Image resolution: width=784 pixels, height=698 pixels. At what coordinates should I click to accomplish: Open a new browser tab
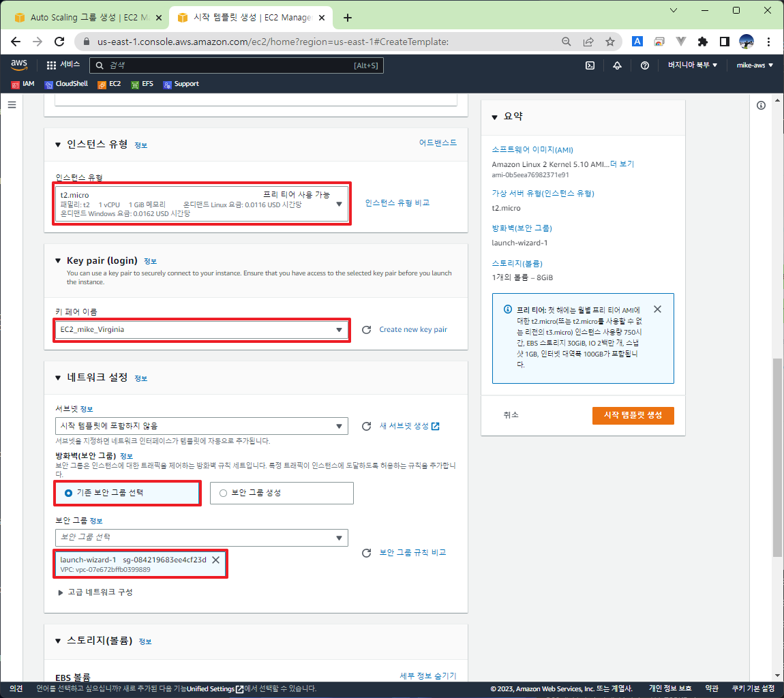(x=348, y=18)
